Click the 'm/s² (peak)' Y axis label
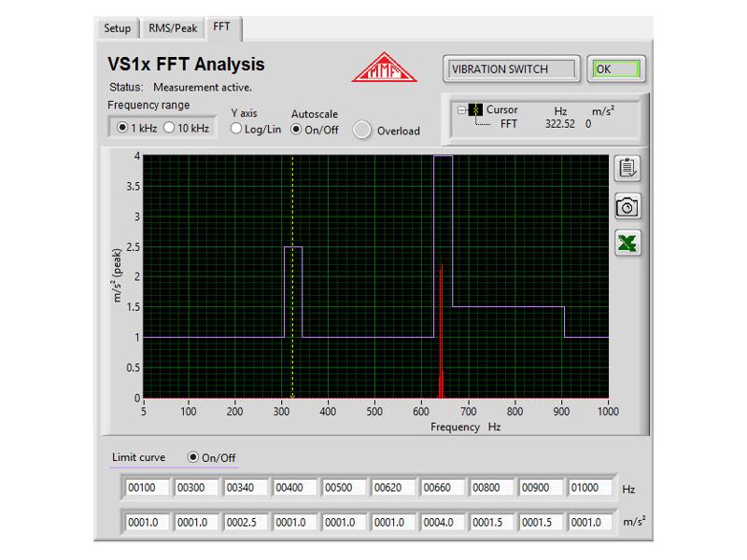This screenshot has height=560, width=747. click(118, 275)
